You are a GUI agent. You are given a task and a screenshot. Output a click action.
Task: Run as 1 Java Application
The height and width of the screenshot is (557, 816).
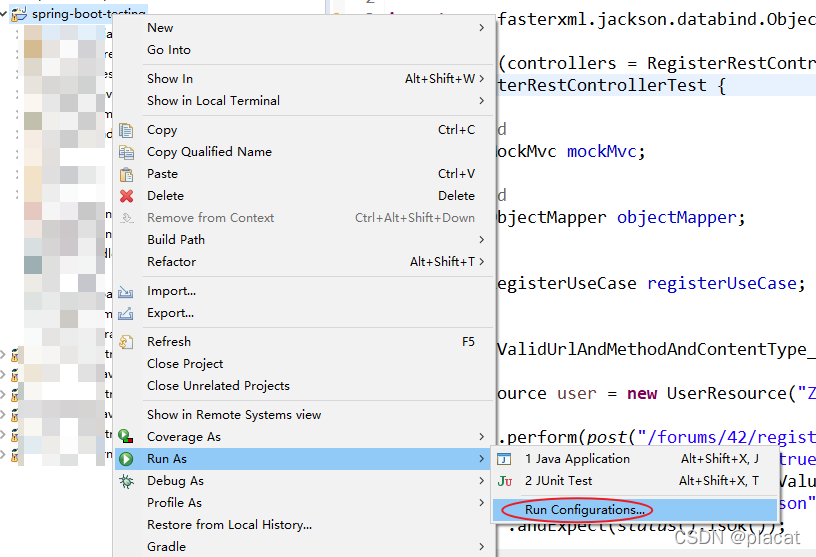pos(634,459)
